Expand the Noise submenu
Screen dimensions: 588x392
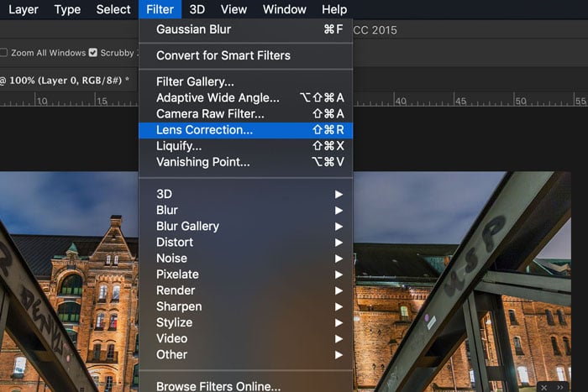pos(245,259)
